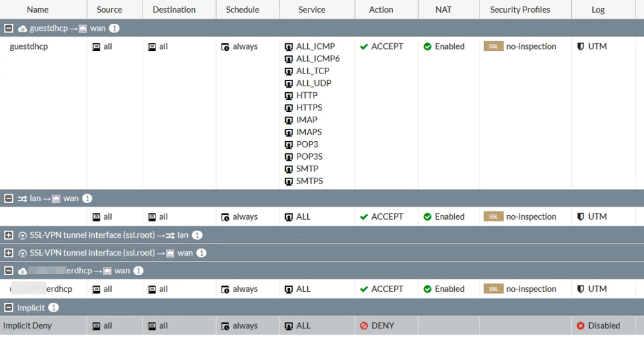Click the HTTPS service icon
Image resolution: width=644 pixels, height=348 pixels.
click(288, 108)
